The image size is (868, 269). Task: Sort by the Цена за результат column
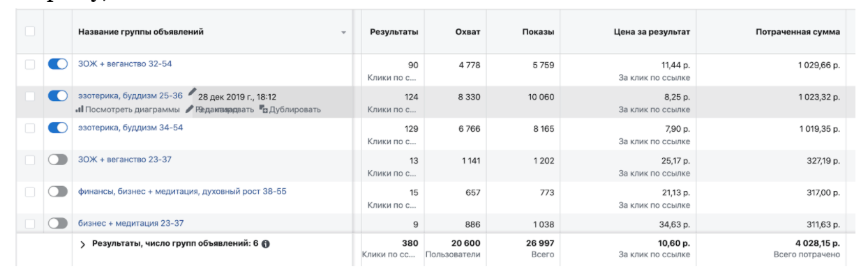tap(652, 32)
